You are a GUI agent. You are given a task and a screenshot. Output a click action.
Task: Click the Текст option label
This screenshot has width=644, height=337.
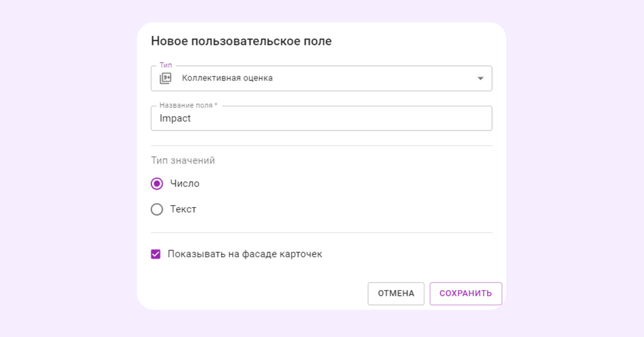[183, 209]
